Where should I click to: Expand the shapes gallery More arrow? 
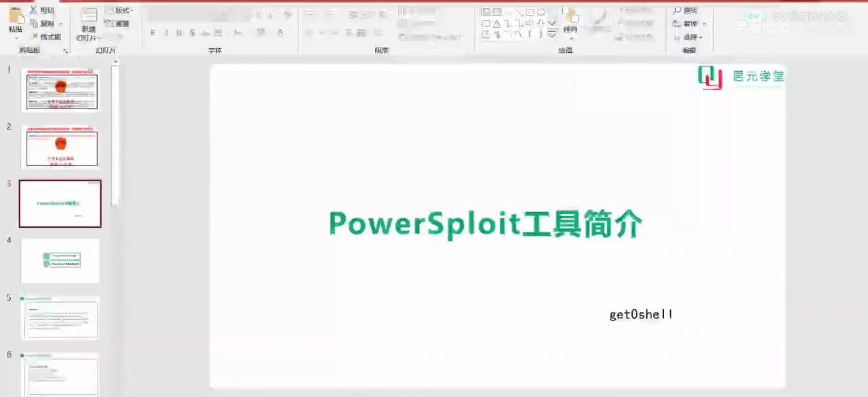coord(552,35)
